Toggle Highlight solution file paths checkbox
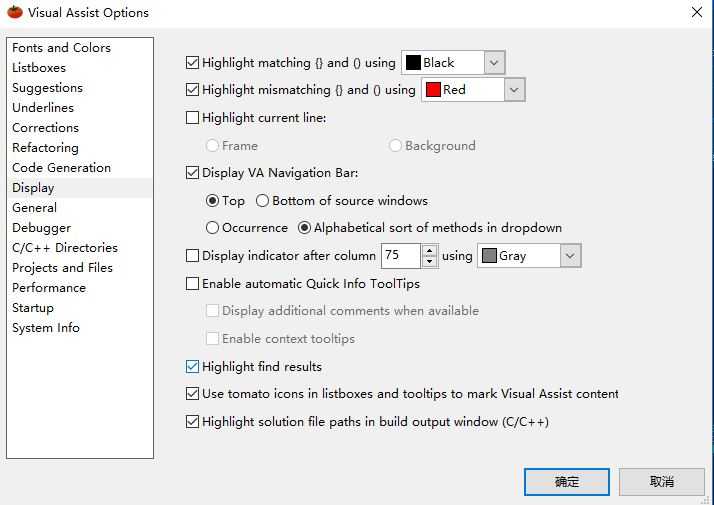714x505 pixels. (193, 422)
